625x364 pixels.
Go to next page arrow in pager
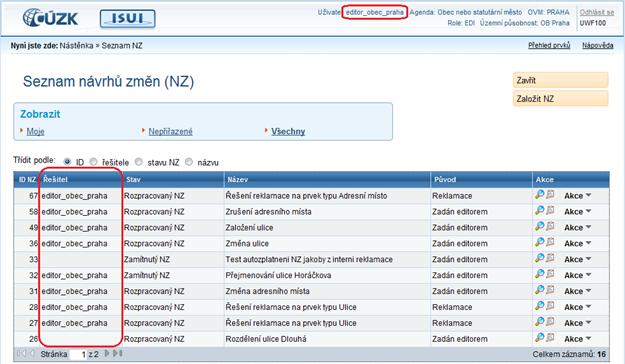click(107, 354)
